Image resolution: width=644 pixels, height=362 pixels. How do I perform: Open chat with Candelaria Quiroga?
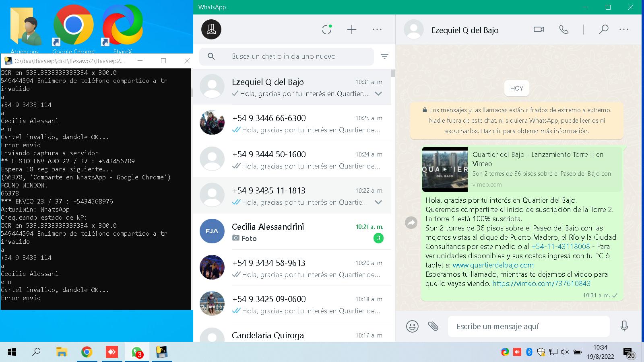coord(292,332)
